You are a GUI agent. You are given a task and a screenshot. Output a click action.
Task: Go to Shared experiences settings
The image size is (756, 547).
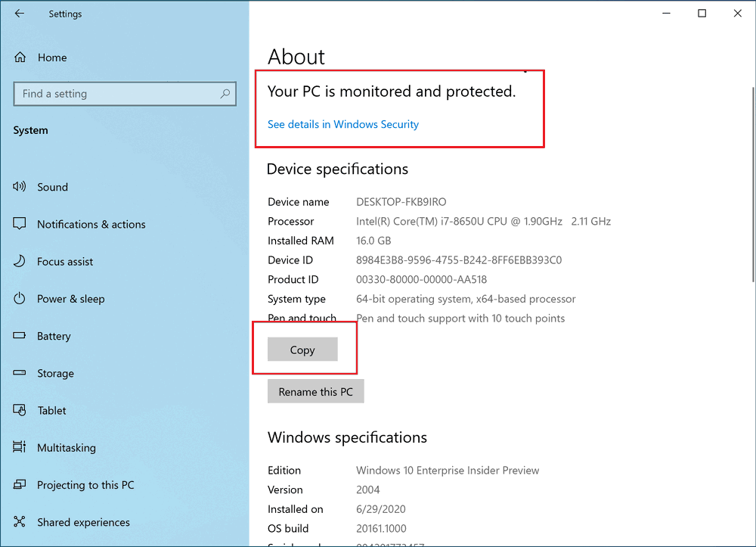(83, 522)
